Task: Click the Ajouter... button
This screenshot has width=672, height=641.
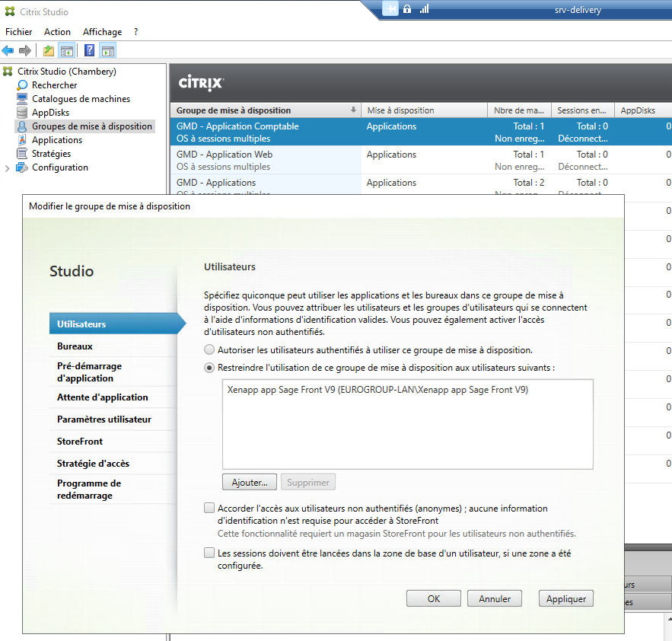Action: click(x=250, y=483)
